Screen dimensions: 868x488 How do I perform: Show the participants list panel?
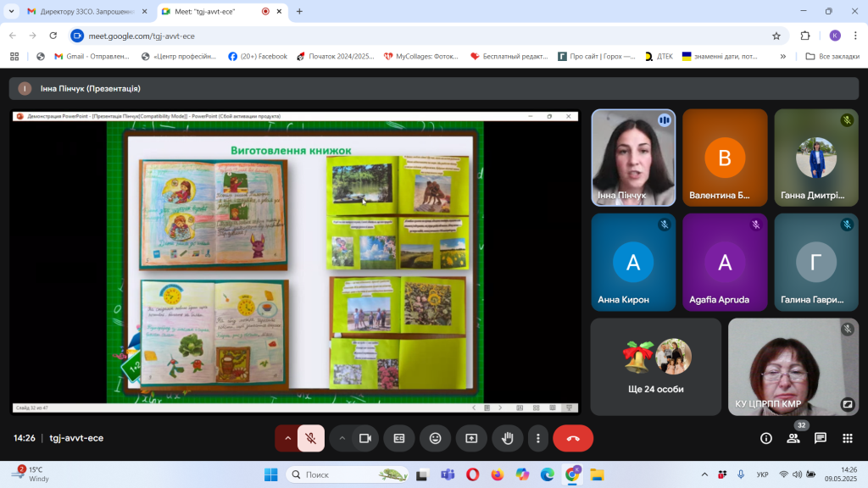pyautogui.click(x=793, y=438)
